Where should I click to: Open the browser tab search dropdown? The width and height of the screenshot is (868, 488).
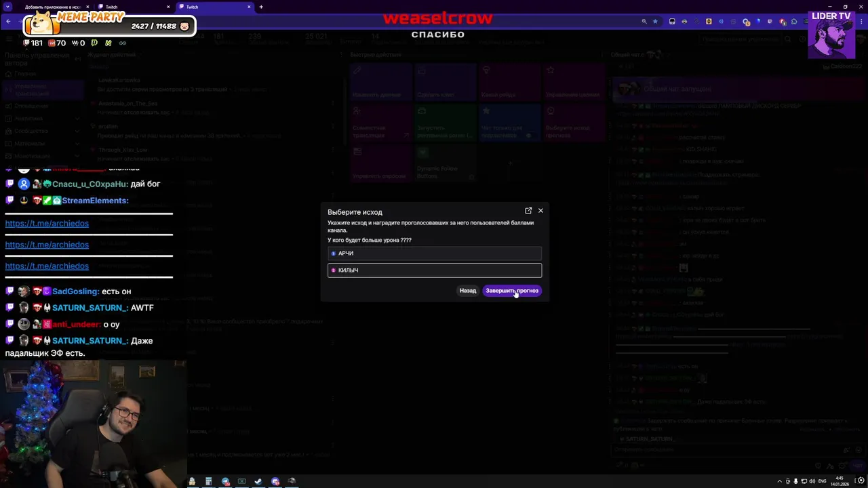tap(7, 7)
